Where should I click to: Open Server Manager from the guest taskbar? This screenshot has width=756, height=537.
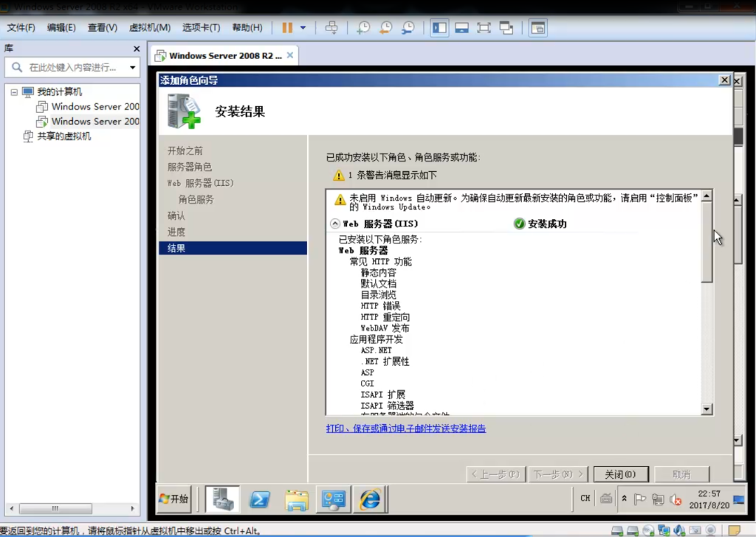click(x=222, y=499)
